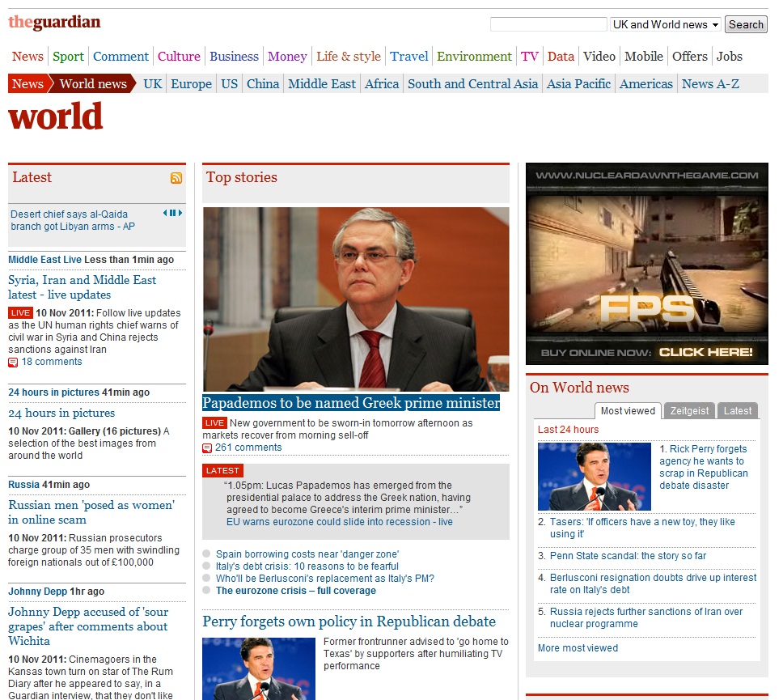Open 'Penn State scandal: the story so far'
Image resolution: width=783 pixels, height=700 pixels.
click(628, 556)
